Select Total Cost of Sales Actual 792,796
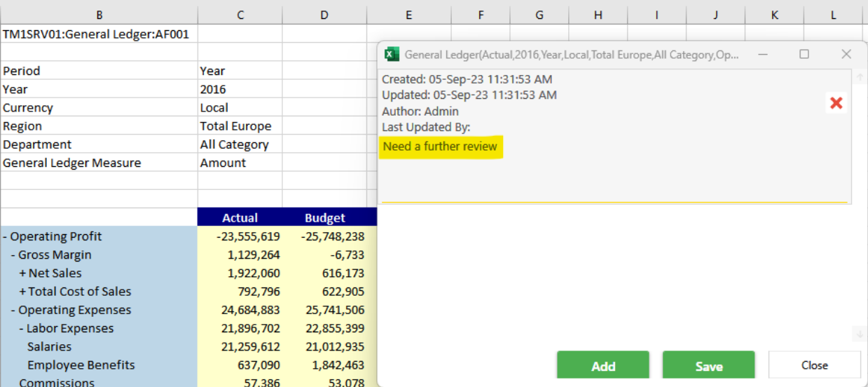Viewport: 868px width, 387px height. coord(240,291)
